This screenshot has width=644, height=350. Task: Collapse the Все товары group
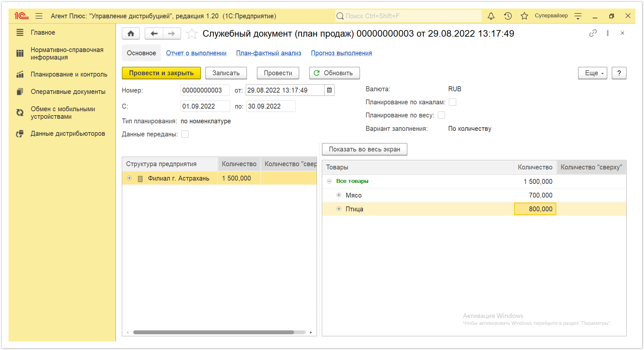[x=329, y=181]
